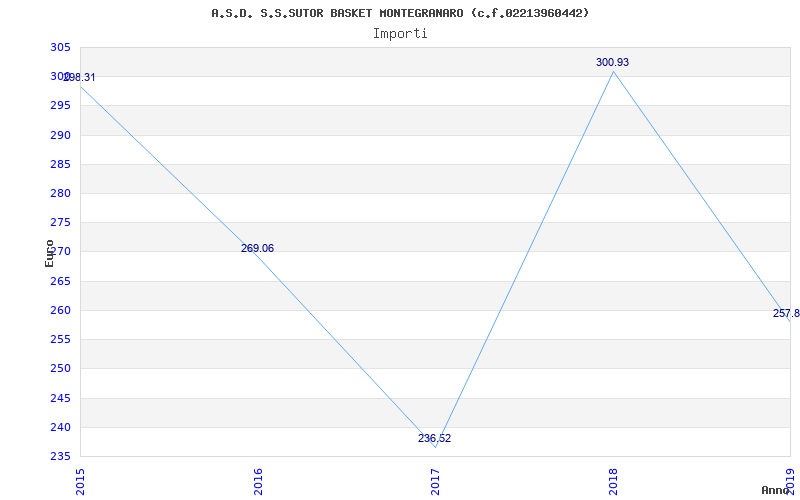Click the 280 y-axis tick label
The height and width of the screenshot is (500, 800).
pyautogui.click(x=60, y=194)
